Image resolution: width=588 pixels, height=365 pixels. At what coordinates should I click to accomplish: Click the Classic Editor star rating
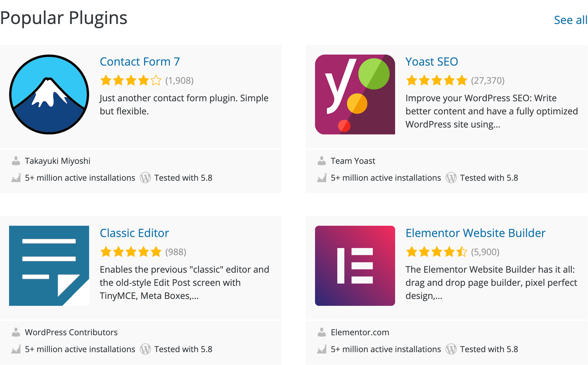tap(131, 252)
